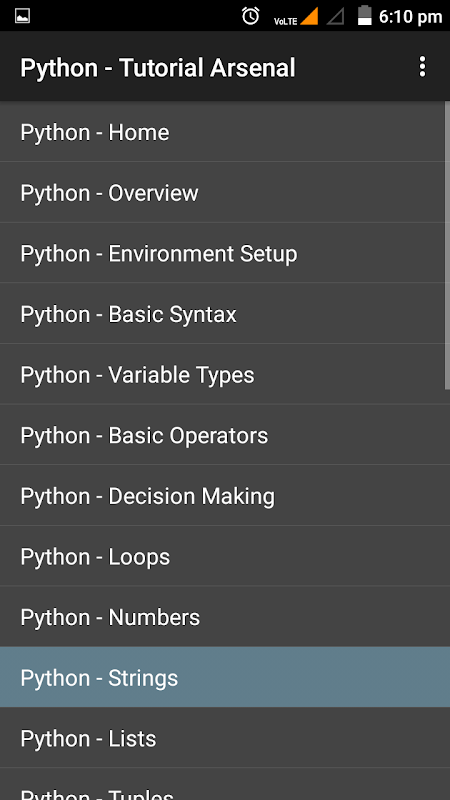
Task: Go to Python - Numbers chapter
Action: point(222,617)
